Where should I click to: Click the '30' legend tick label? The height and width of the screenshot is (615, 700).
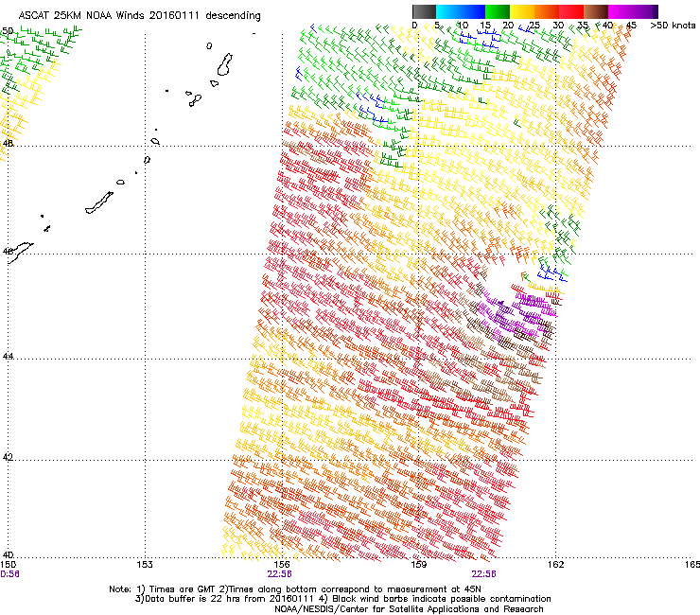[558, 25]
